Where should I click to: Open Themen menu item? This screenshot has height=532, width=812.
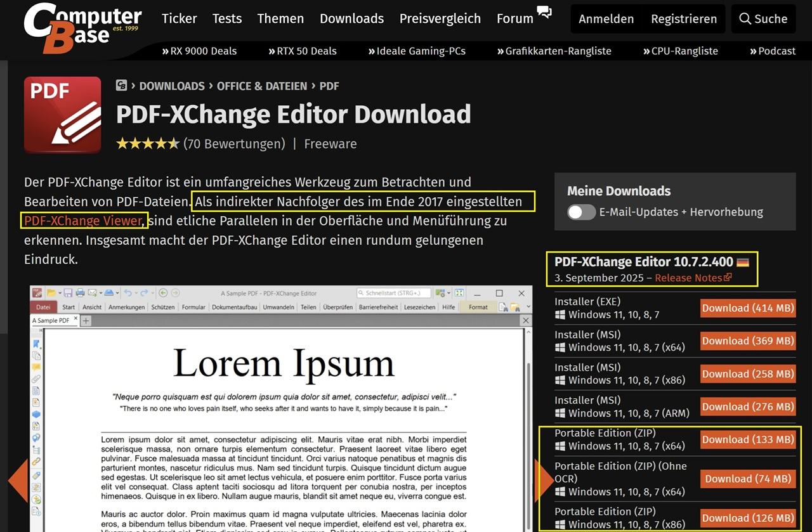280,18
